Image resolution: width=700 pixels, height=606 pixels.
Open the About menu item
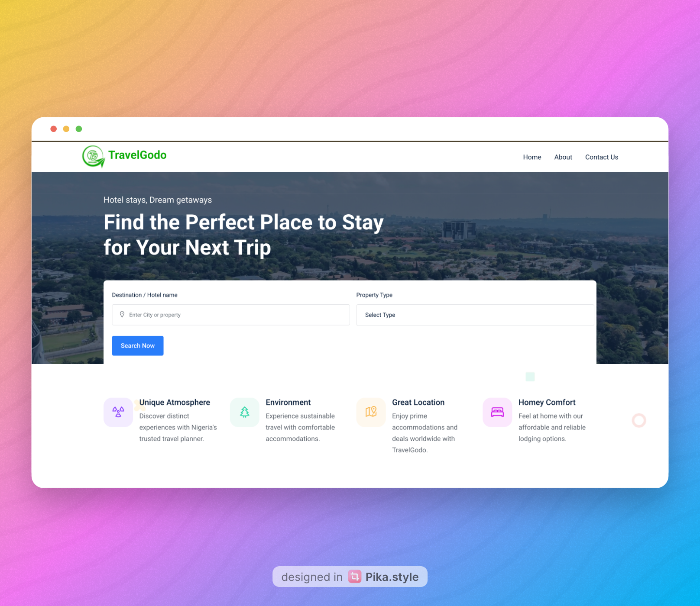coord(563,157)
